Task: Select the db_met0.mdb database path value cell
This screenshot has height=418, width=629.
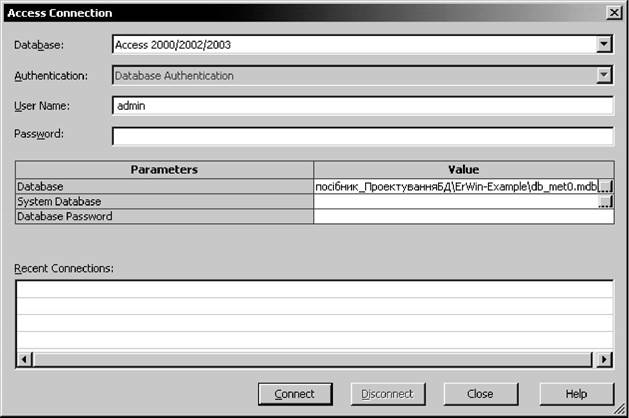Action: tap(455, 186)
